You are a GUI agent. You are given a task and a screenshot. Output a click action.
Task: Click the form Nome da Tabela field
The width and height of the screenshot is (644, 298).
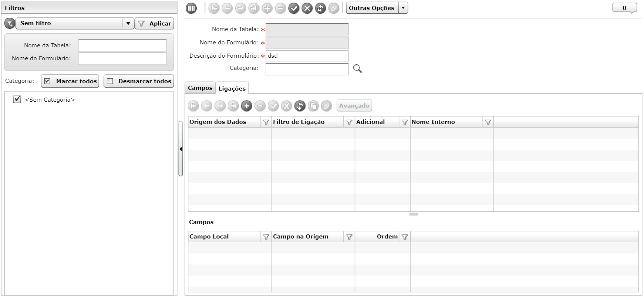click(x=307, y=29)
